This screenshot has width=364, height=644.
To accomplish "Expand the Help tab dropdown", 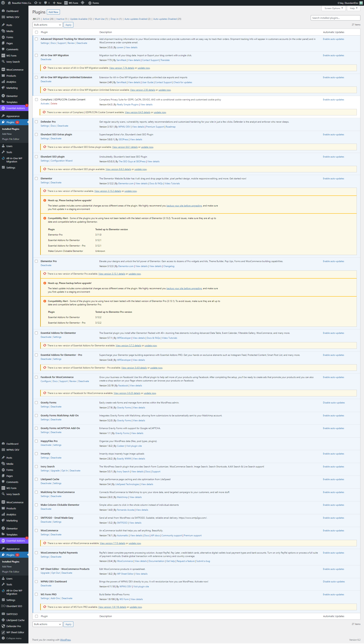I will [x=354, y=8].
